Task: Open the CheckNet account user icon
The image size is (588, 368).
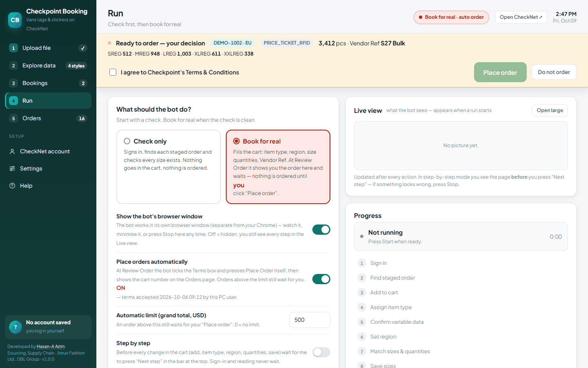Action: (12, 151)
